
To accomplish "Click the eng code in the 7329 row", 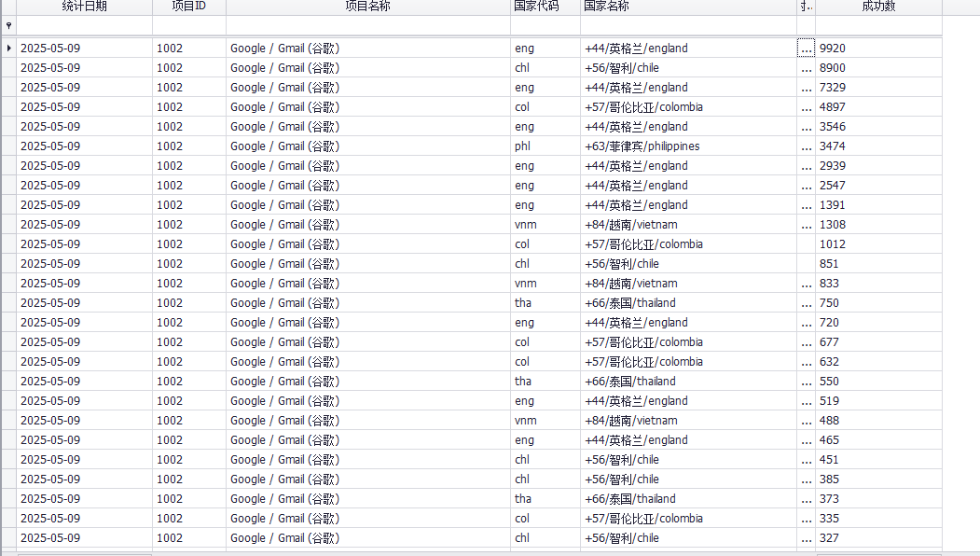I will click(x=545, y=88).
